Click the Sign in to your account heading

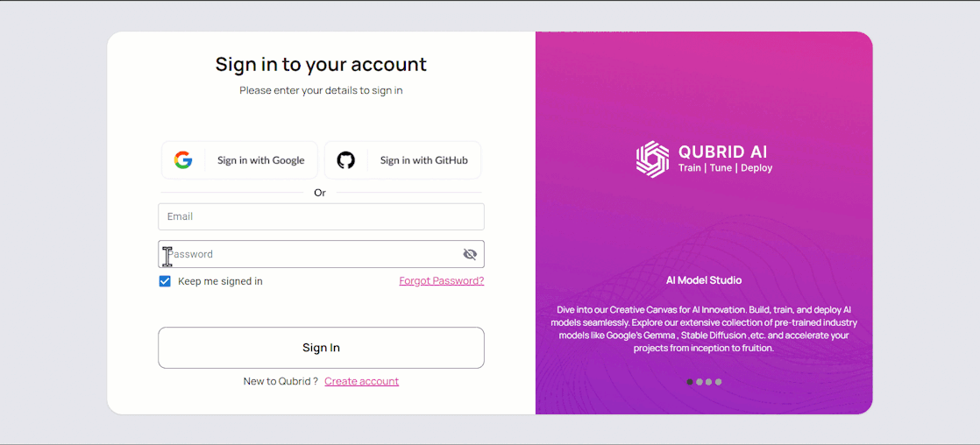point(321,64)
